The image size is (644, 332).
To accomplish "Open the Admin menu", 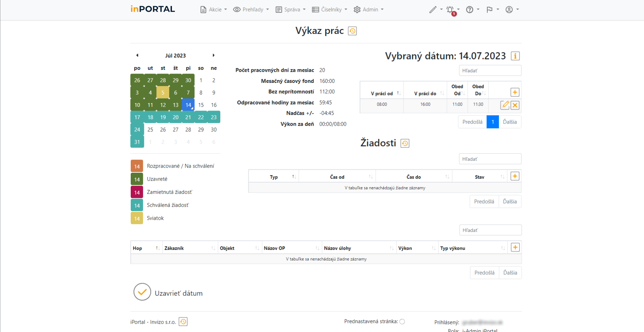I will click(x=368, y=10).
